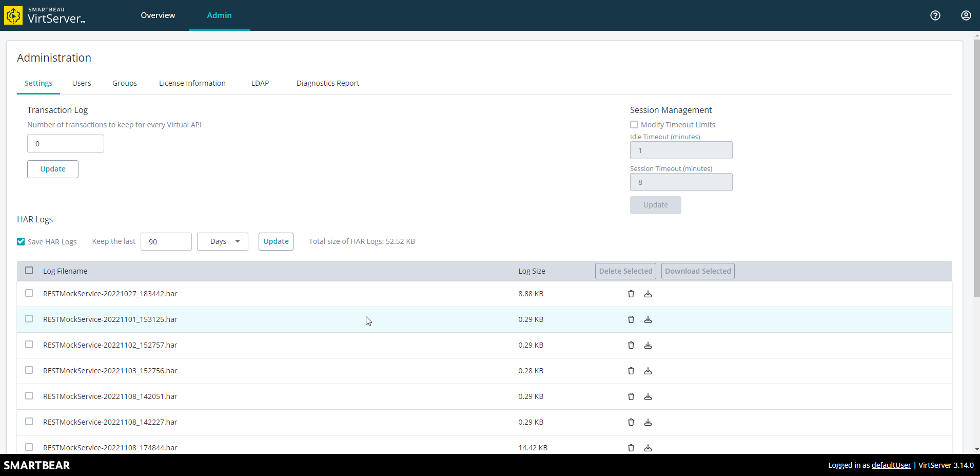The height and width of the screenshot is (476, 980).
Task: Switch to the Users tab
Action: 81,83
